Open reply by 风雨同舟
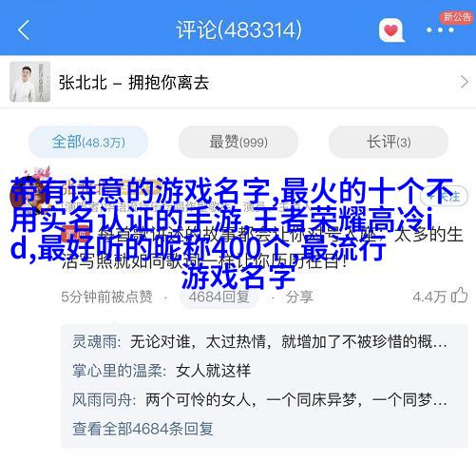The height and width of the screenshot is (461, 476). [x=259, y=400]
